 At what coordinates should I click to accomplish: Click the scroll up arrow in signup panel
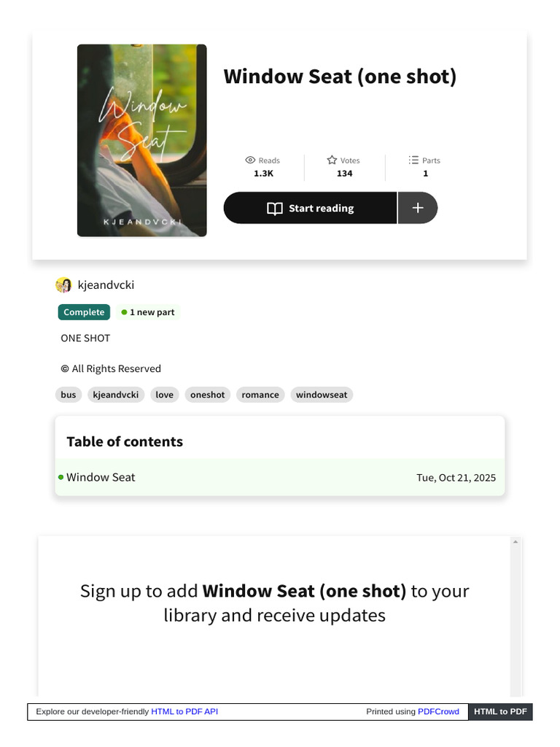pyautogui.click(x=516, y=542)
